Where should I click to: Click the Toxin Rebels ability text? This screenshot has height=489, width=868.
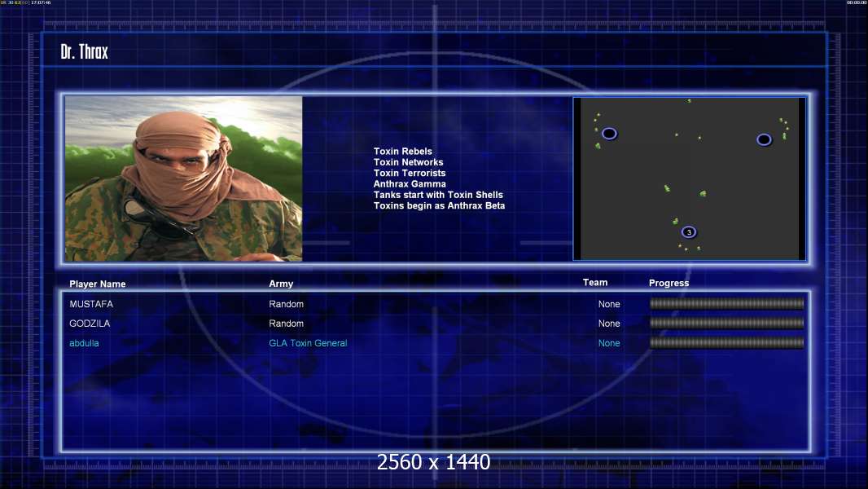point(402,152)
